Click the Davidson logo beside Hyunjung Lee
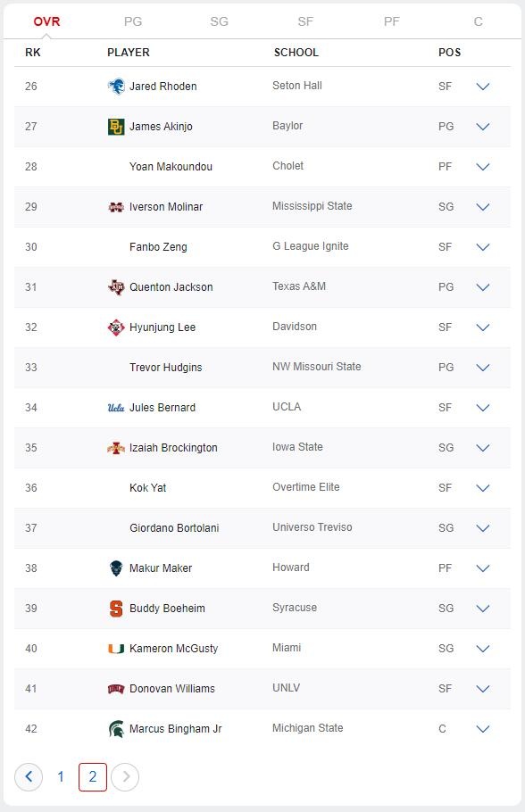This screenshot has height=812, width=525. (116, 327)
